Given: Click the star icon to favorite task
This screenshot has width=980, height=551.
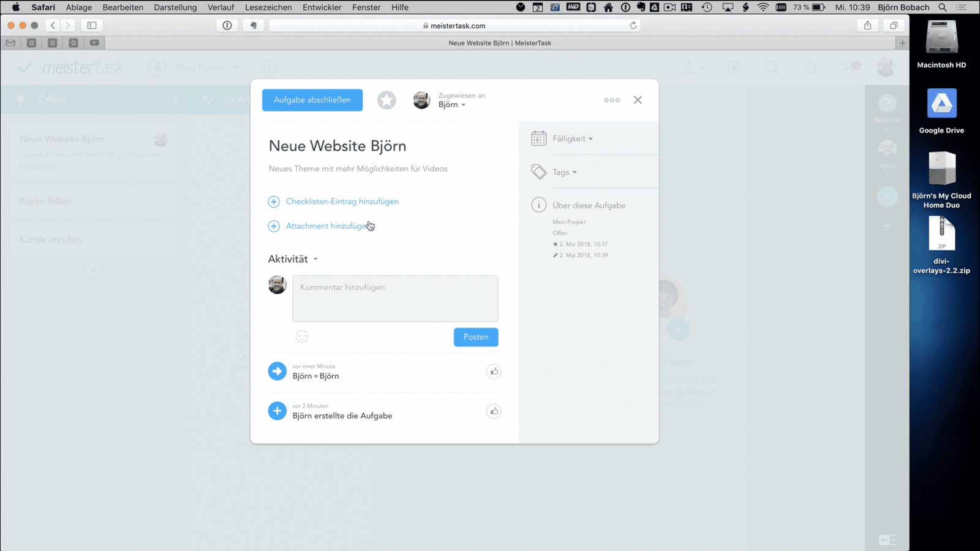Looking at the screenshot, I should [386, 100].
